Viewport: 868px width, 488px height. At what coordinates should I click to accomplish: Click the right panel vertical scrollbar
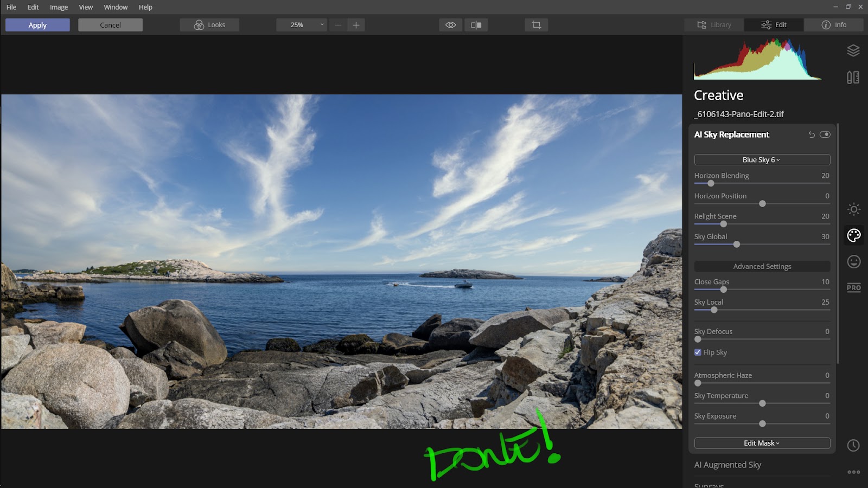click(838, 244)
